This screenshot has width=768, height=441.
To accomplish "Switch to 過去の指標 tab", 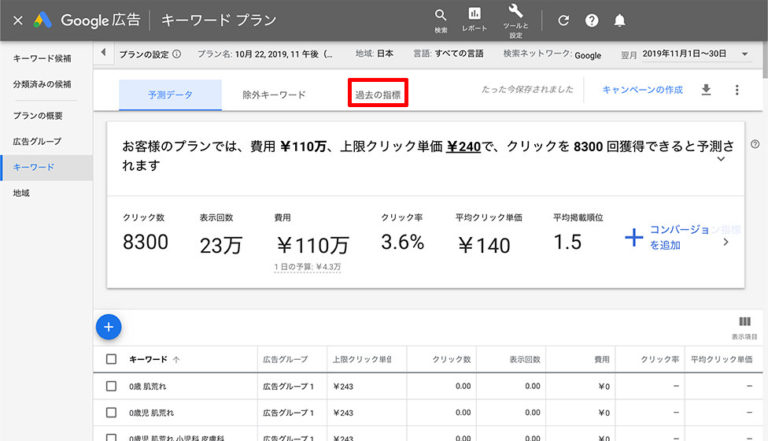I will (x=378, y=95).
